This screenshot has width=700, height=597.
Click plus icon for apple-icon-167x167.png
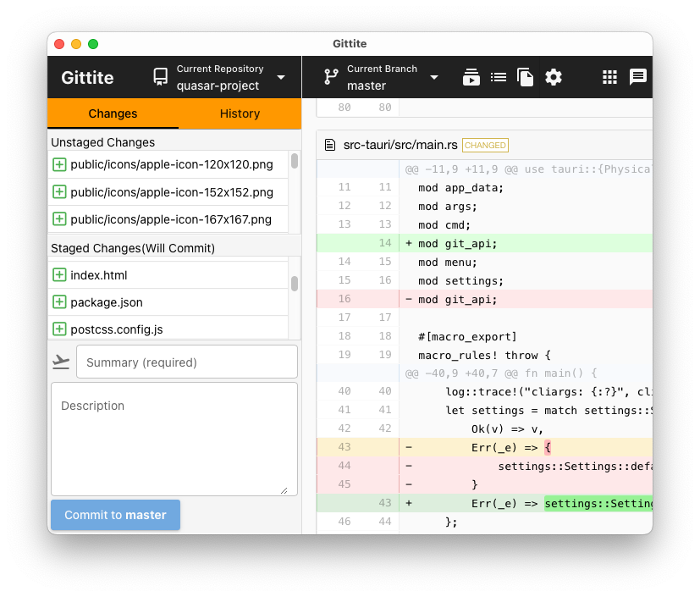59,219
